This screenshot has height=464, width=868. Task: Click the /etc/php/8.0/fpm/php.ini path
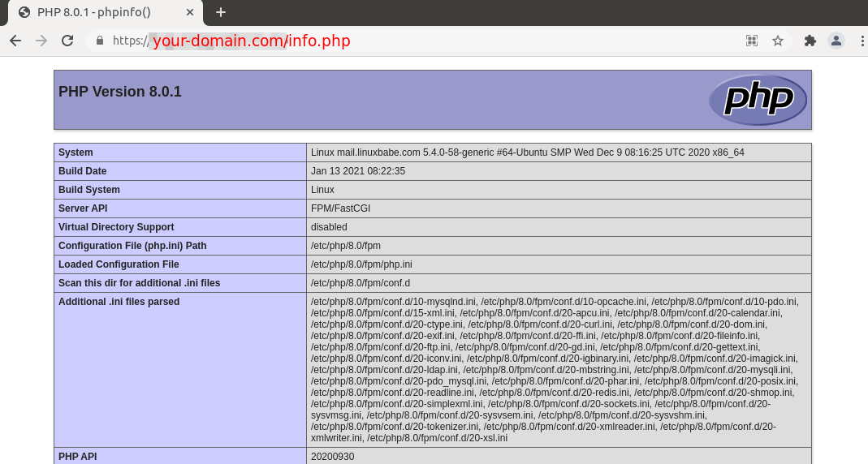point(361,264)
